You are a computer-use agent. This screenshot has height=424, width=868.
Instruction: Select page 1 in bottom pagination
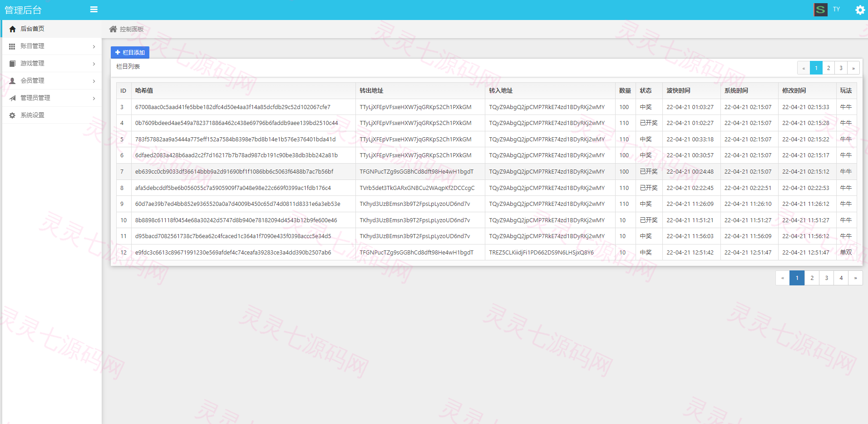[x=797, y=278]
